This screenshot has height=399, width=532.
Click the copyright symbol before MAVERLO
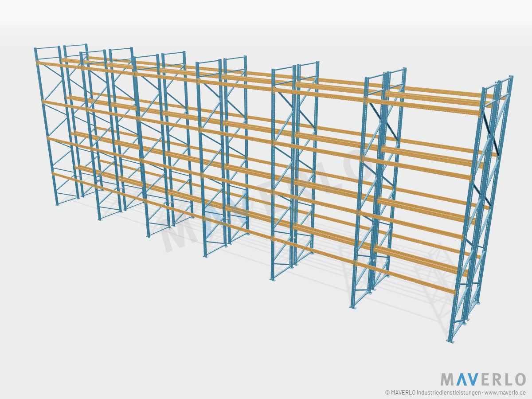coord(387,392)
